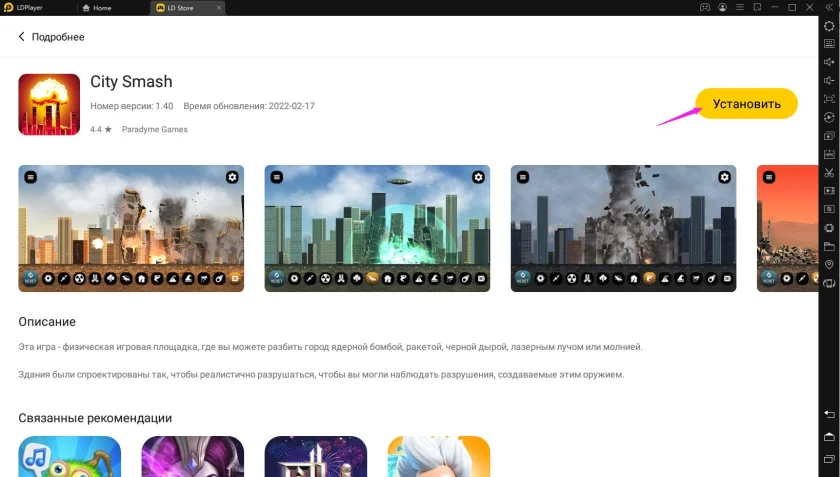Open the gamepad settings in title bar
Image resolution: width=840 pixels, height=477 pixels.
(x=704, y=8)
